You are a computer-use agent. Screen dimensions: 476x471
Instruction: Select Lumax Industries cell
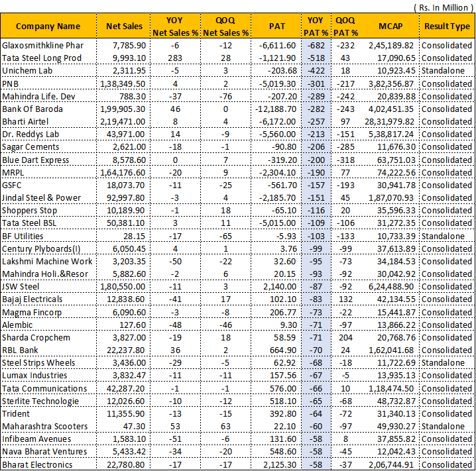(34, 376)
